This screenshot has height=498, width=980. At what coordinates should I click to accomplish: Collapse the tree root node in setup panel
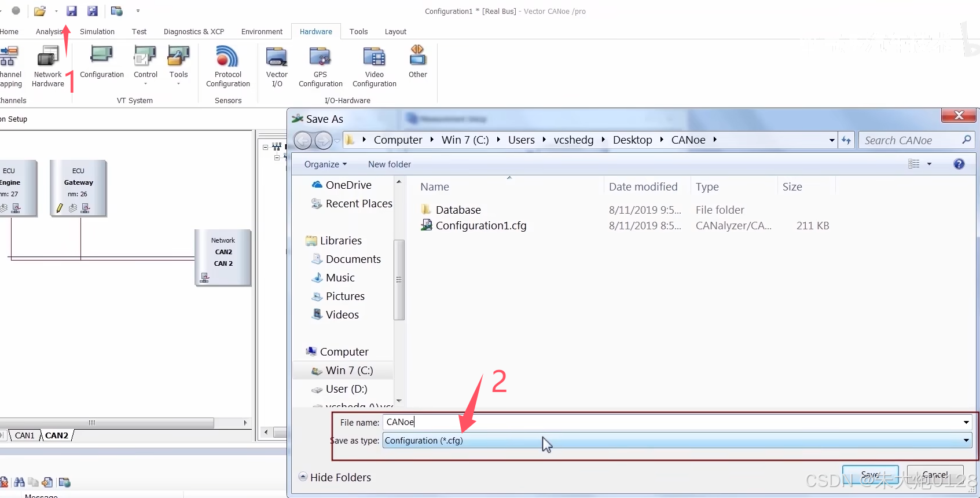pyautogui.click(x=266, y=147)
